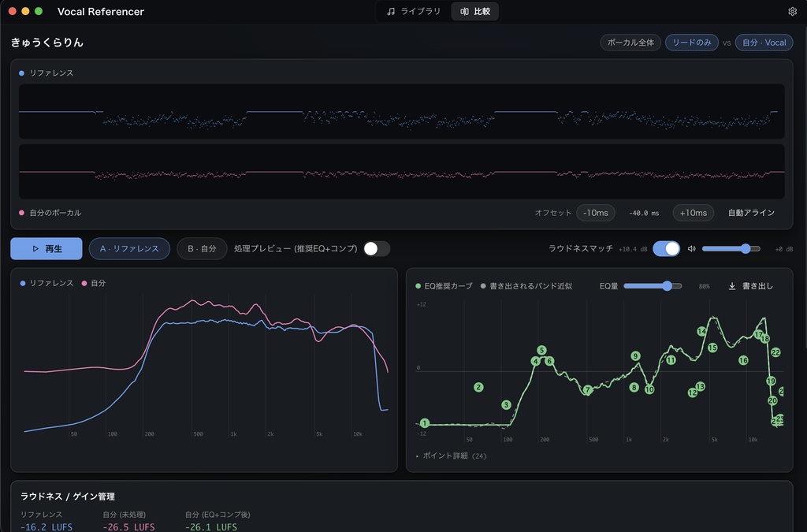Switch to the ライブラリ tab
The height and width of the screenshot is (532, 807).
coord(414,11)
